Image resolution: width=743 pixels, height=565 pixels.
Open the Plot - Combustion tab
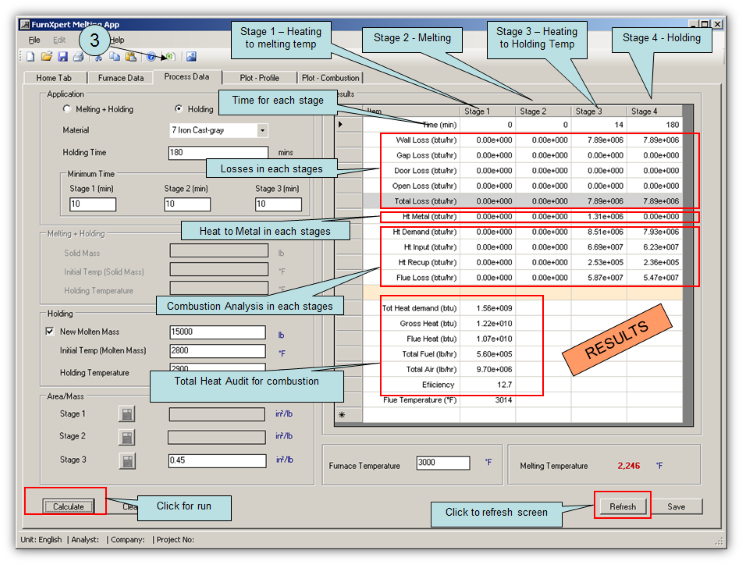click(x=330, y=78)
